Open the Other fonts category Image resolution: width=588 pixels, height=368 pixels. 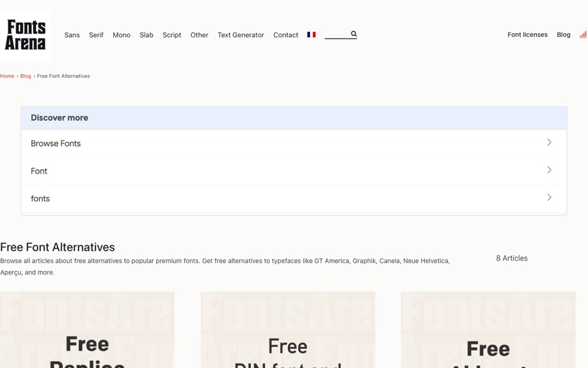[x=199, y=35]
